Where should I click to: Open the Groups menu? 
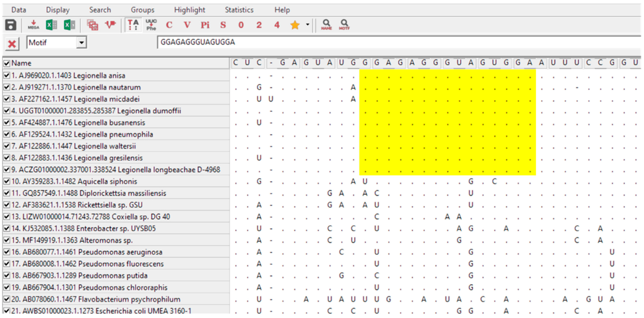[143, 10]
